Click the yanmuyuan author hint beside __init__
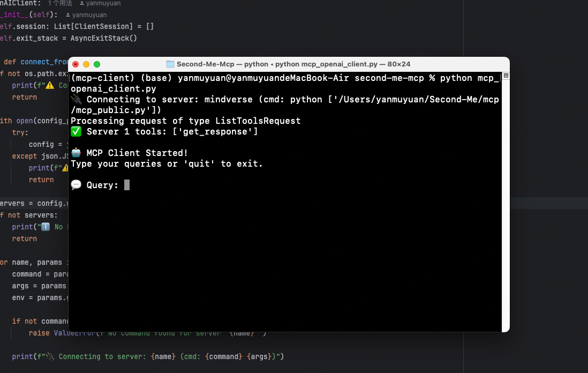This screenshot has height=373, width=588. point(86,15)
